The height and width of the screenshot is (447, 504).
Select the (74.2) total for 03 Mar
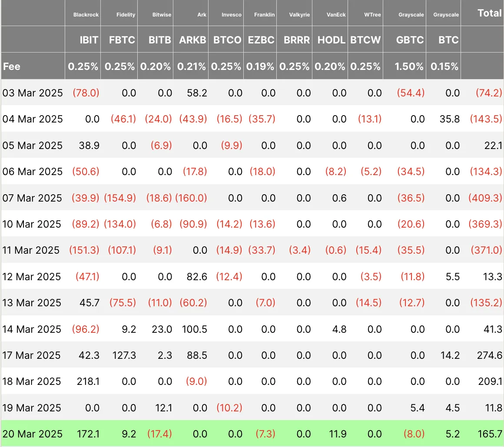[x=488, y=93]
